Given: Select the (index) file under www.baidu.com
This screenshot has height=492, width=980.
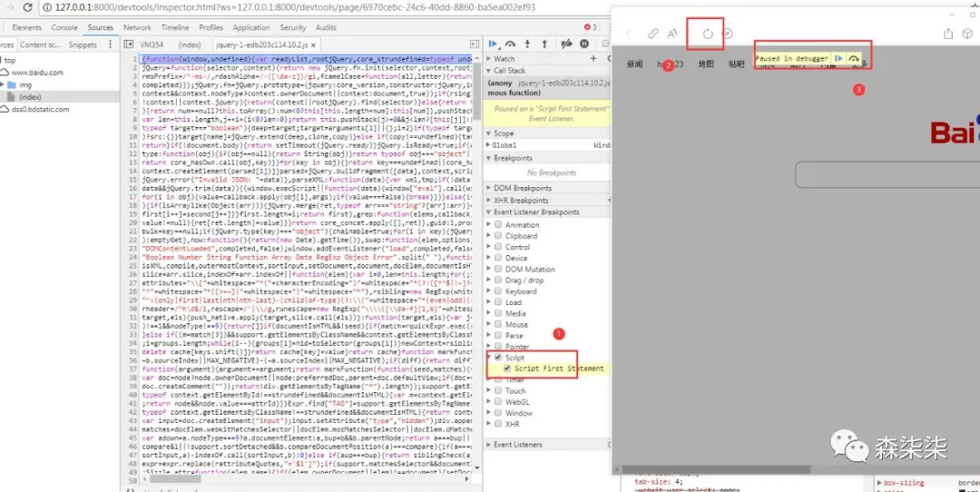Looking at the screenshot, I should 30,96.
